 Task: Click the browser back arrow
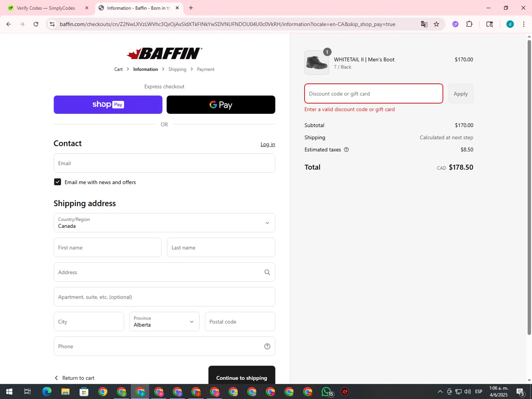[9, 24]
